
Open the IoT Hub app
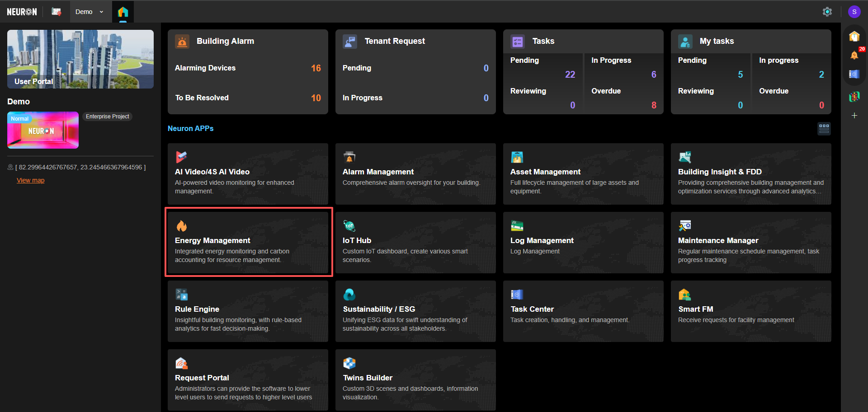coord(415,242)
